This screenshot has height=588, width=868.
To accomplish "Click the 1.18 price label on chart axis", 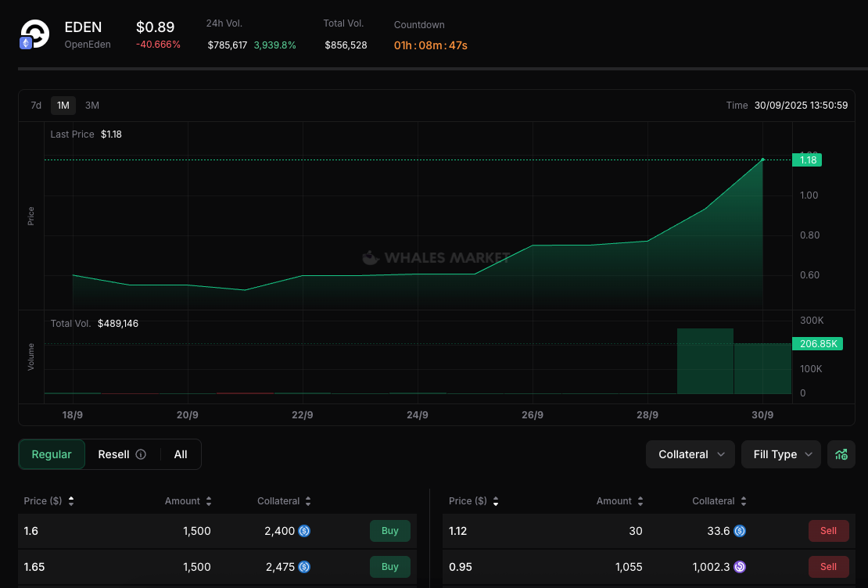I will (x=807, y=160).
